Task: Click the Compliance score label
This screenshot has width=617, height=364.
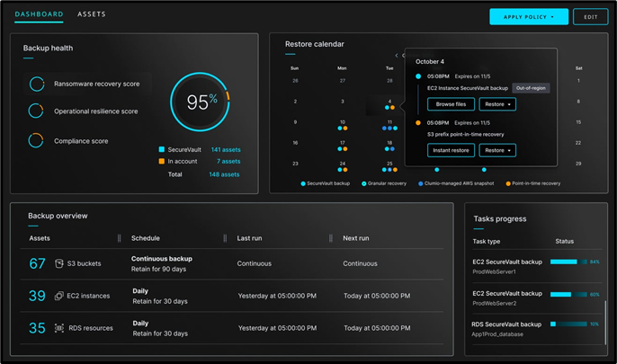Action: tap(81, 141)
